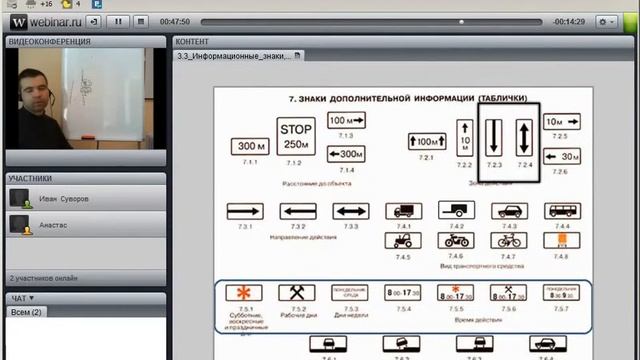640x360 pixels.
Task: Click the Направление действия caption
Action: [303, 237]
